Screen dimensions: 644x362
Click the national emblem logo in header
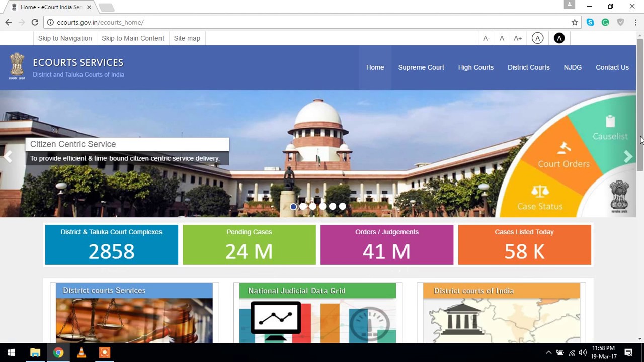[x=17, y=66]
